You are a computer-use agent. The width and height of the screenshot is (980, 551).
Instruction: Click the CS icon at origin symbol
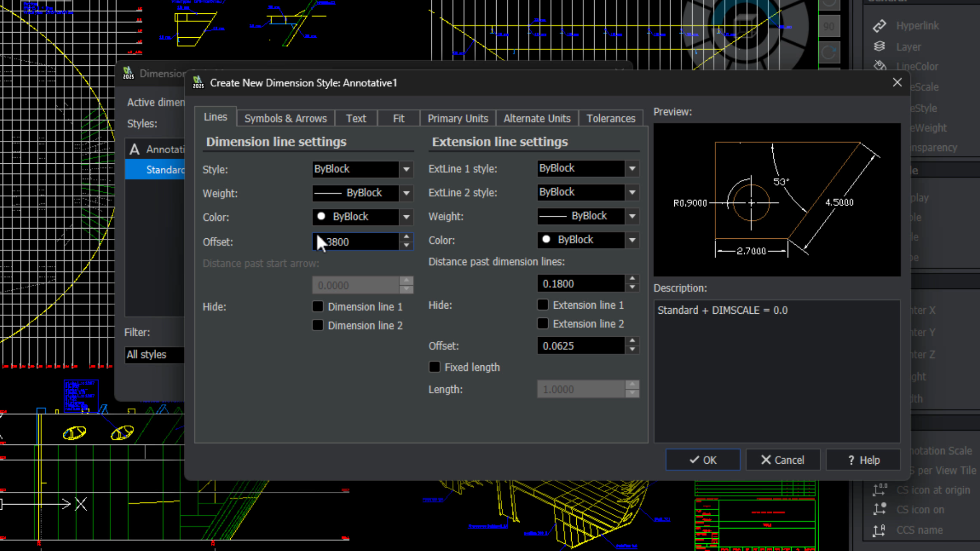pos(879,490)
